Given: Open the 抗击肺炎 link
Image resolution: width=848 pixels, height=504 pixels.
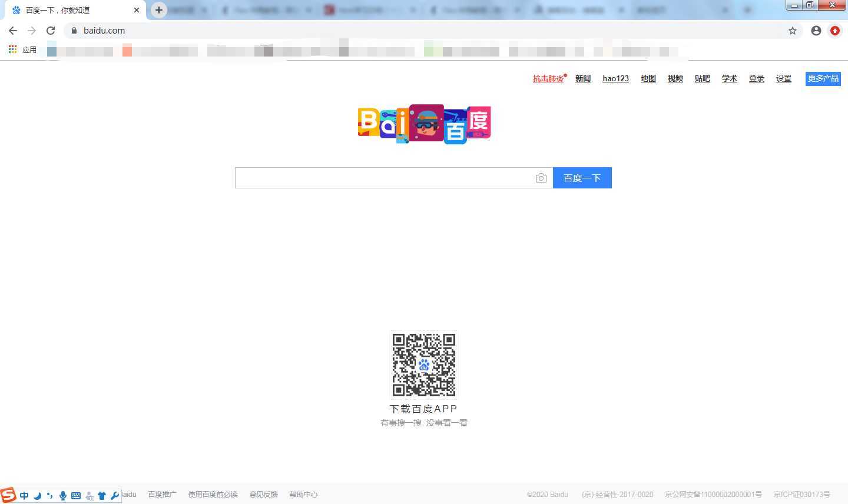Looking at the screenshot, I should pyautogui.click(x=548, y=78).
